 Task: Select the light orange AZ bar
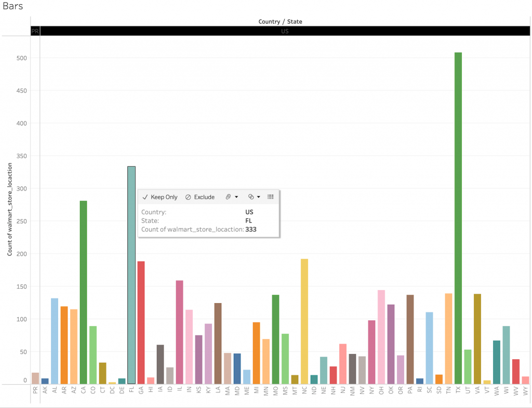click(x=74, y=347)
